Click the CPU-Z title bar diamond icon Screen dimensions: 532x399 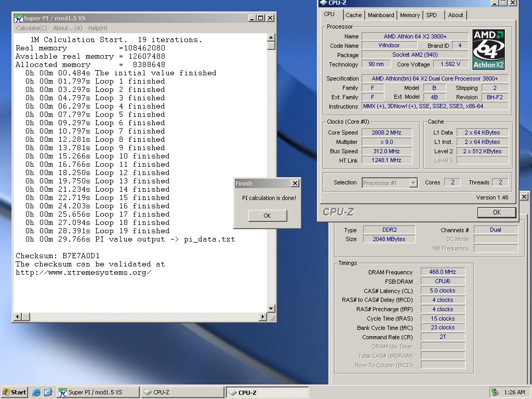(x=323, y=3)
